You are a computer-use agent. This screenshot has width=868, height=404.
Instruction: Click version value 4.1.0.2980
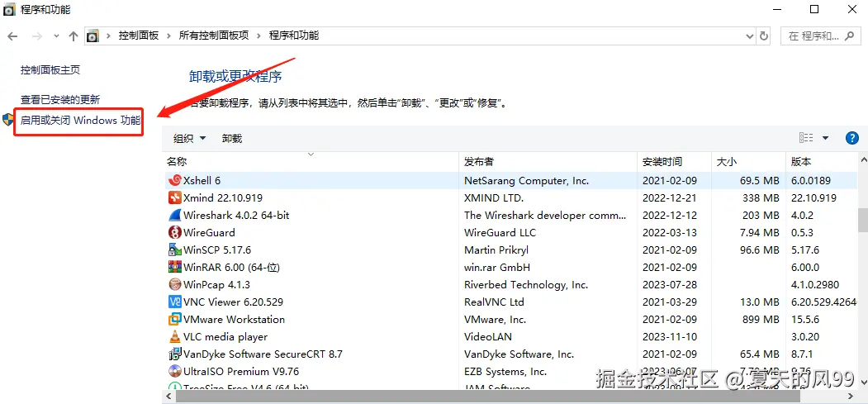click(815, 284)
